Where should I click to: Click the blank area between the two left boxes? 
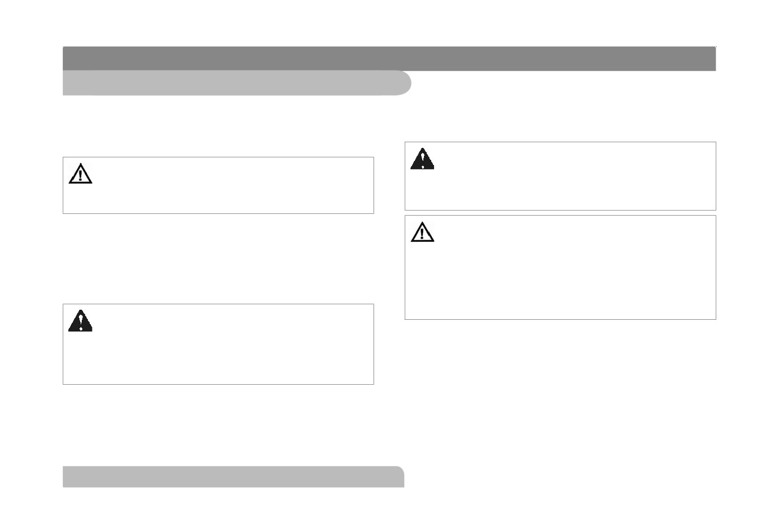tap(218, 259)
